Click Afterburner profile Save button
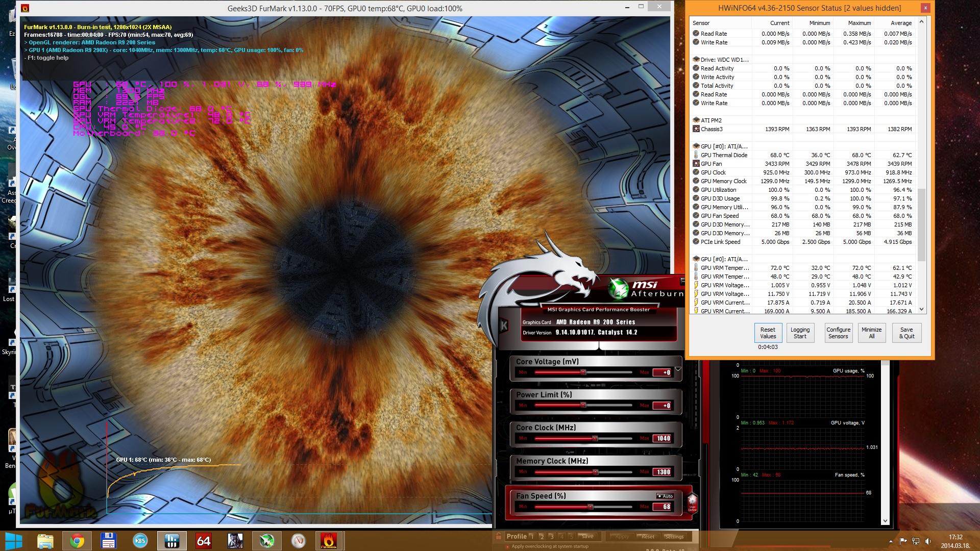 [587, 536]
